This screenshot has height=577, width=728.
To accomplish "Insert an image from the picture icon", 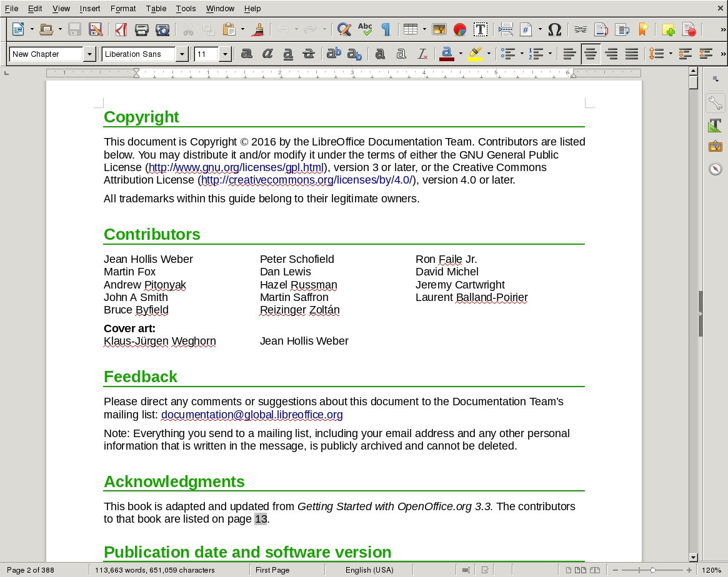I will coord(439,29).
